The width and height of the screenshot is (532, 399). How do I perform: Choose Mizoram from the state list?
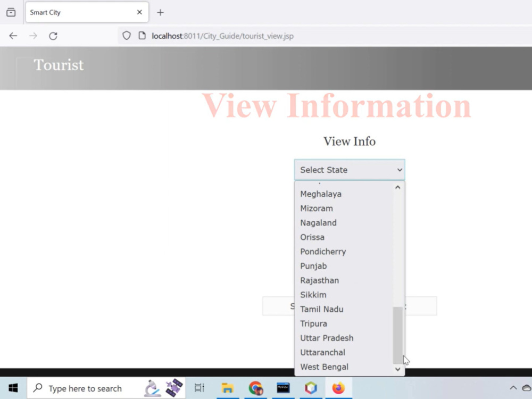tap(344, 209)
